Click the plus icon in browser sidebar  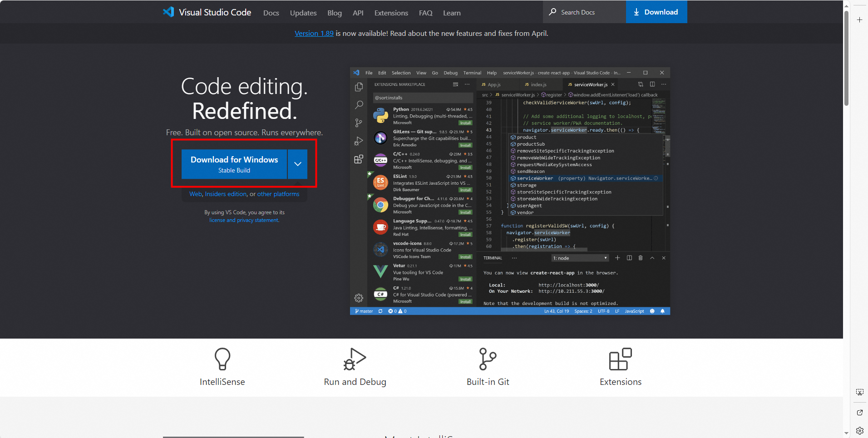pos(859,20)
